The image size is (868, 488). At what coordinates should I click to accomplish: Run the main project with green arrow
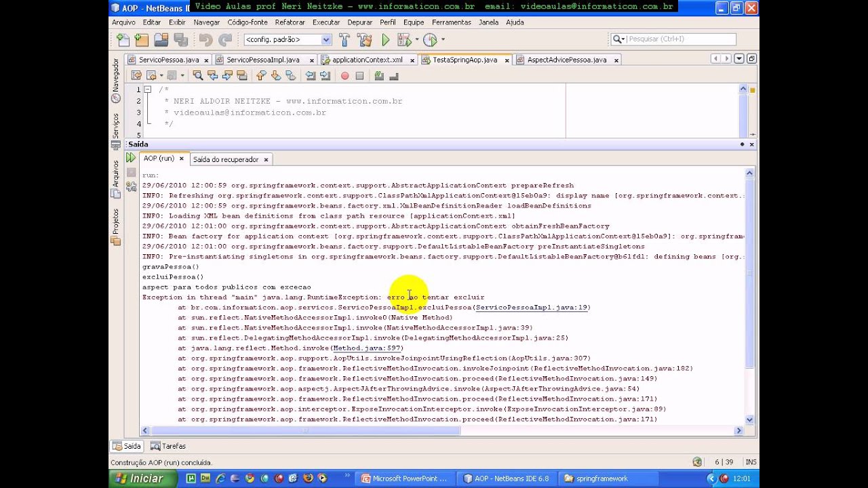[x=386, y=40]
